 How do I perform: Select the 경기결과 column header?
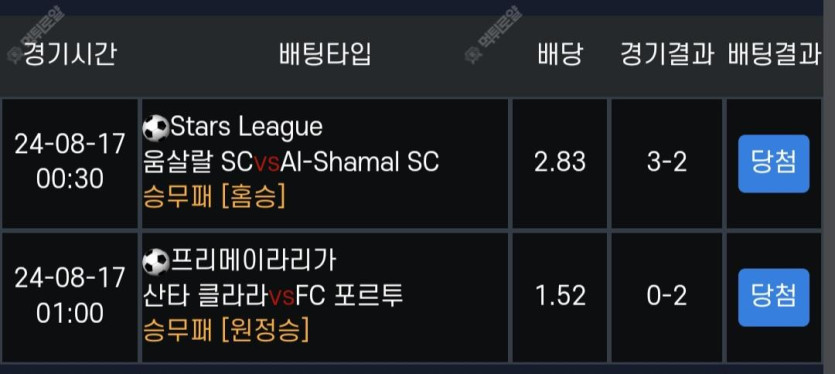667,54
